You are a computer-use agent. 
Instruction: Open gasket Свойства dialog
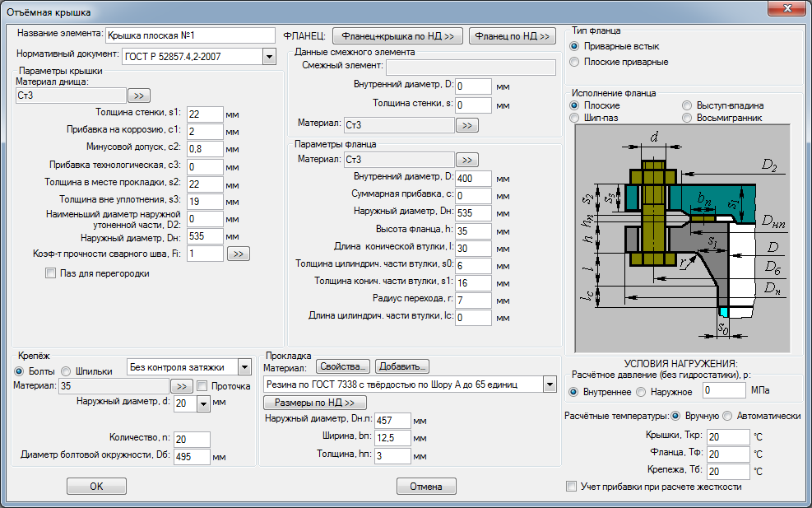pos(343,366)
